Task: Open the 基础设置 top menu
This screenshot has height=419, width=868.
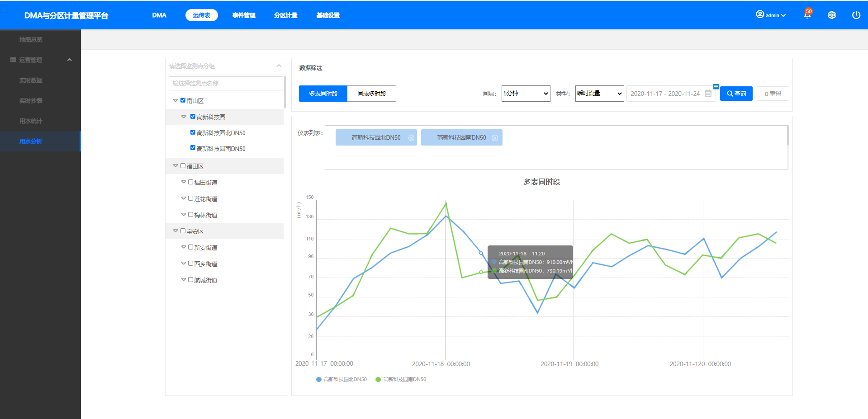Action: (x=328, y=15)
